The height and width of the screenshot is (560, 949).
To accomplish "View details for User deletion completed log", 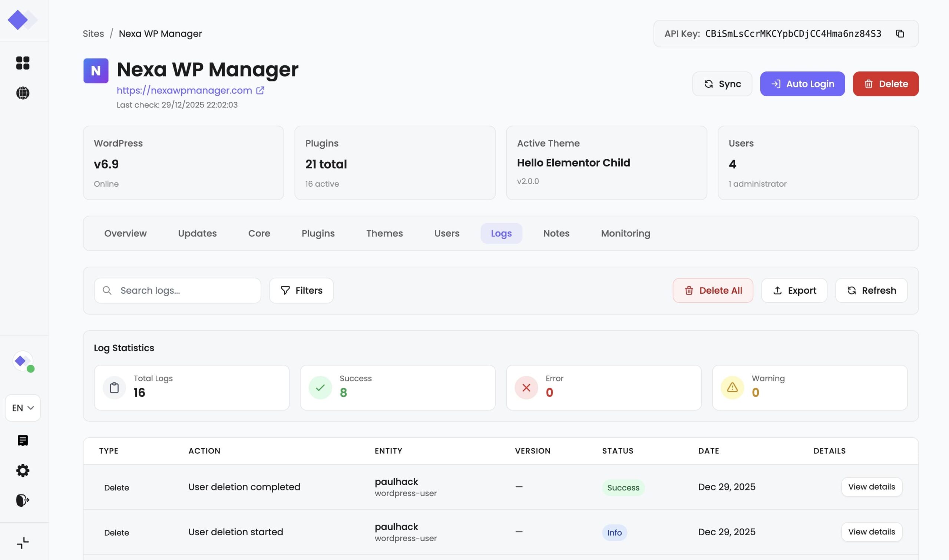I will pyautogui.click(x=871, y=487).
